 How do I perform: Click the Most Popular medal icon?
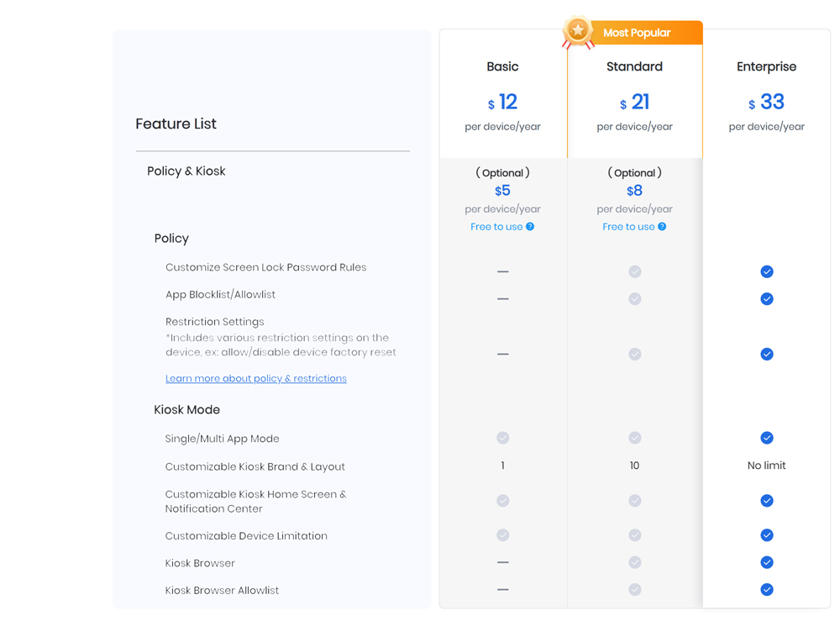click(x=577, y=30)
